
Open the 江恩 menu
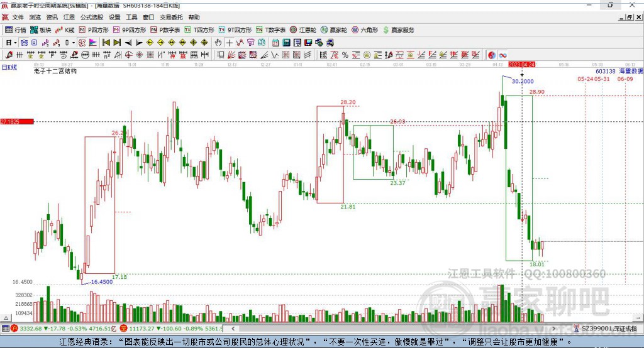pos(69,17)
